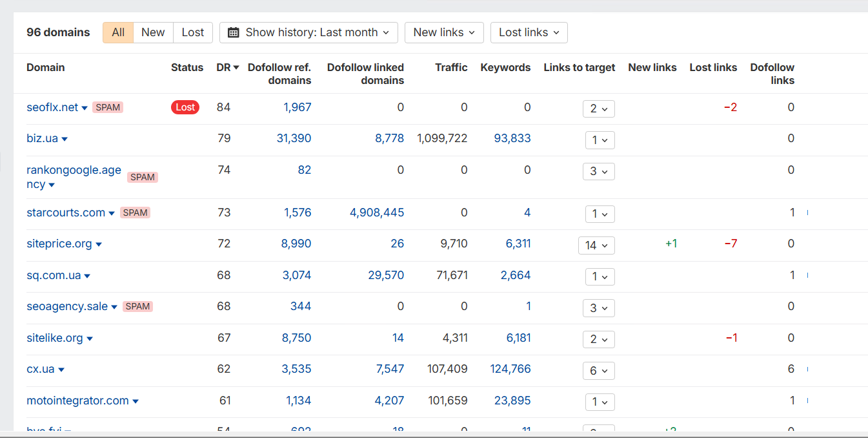Image resolution: width=868 pixels, height=438 pixels.
Task: Click the SPAM label beside seoagency.sale
Action: point(137,306)
